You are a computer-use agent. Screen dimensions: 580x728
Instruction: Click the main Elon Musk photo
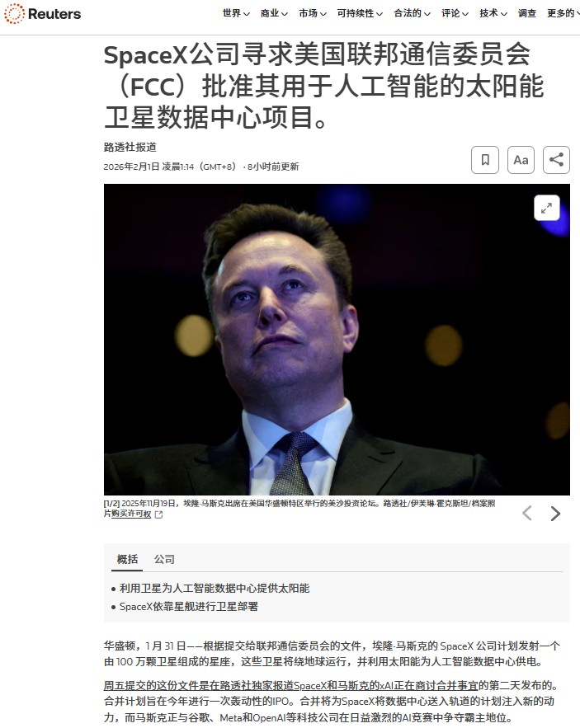[x=337, y=340]
